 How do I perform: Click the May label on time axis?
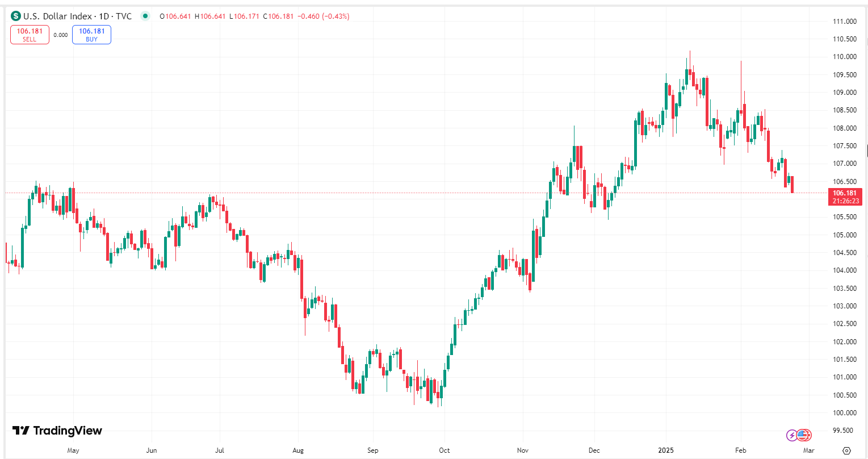click(73, 450)
